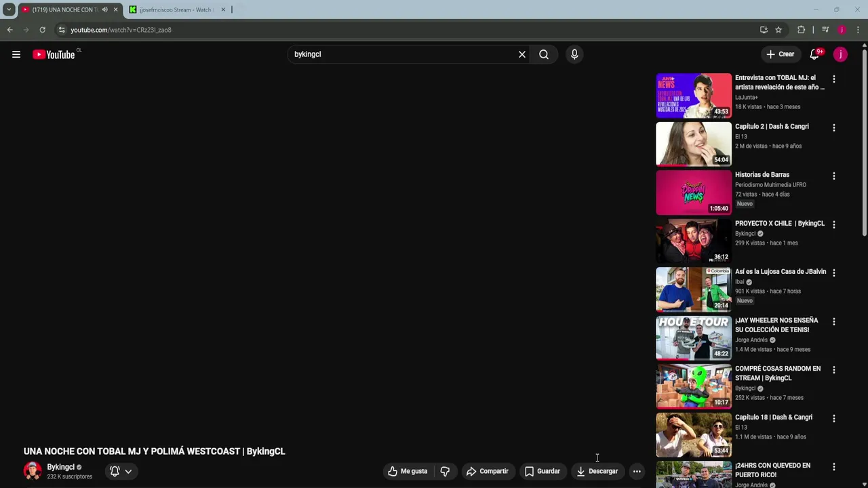The image size is (868, 488).
Task: Play the Historias de Barras thumbnail
Action: [x=694, y=192]
